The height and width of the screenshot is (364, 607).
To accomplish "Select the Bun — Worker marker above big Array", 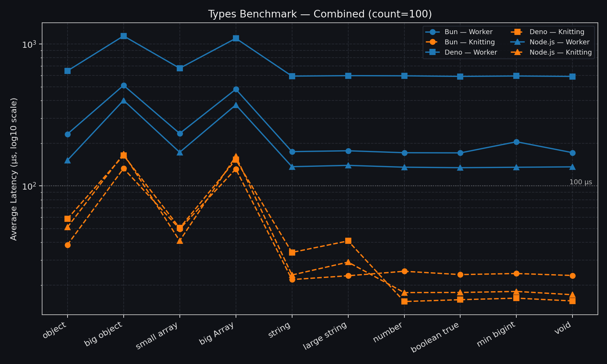I will [x=235, y=89].
